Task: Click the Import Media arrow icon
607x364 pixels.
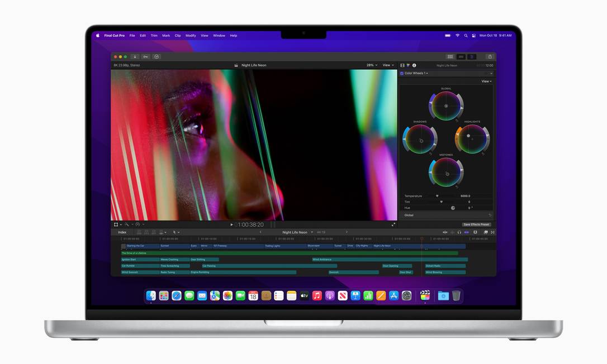Action: [135, 56]
